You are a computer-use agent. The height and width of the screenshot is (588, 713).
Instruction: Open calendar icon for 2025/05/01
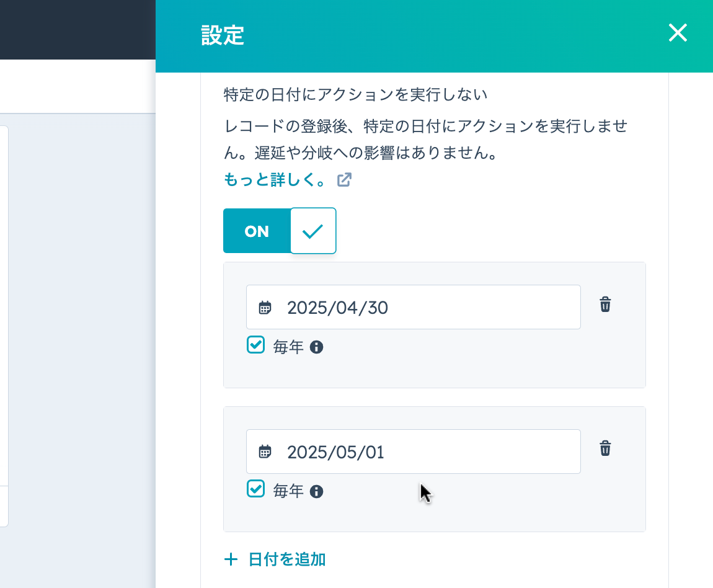point(265,452)
